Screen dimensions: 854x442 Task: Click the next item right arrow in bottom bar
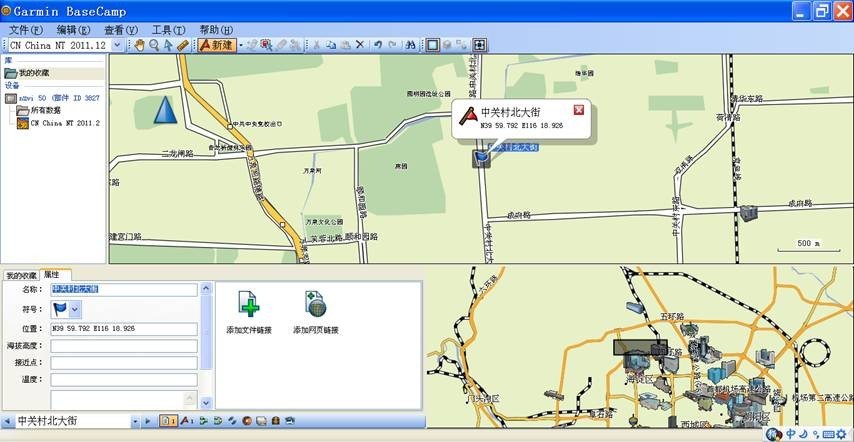pyautogui.click(x=147, y=421)
